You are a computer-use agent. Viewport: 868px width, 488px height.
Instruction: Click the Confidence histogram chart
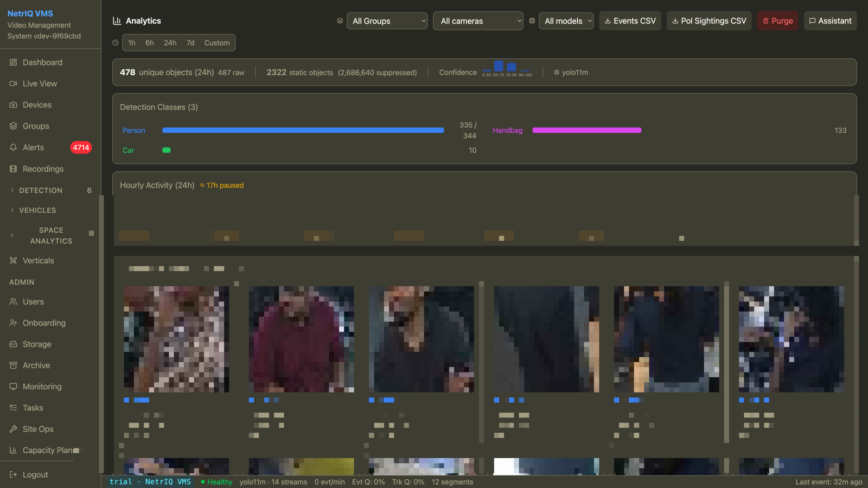pyautogui.click(x=507, y=69)
